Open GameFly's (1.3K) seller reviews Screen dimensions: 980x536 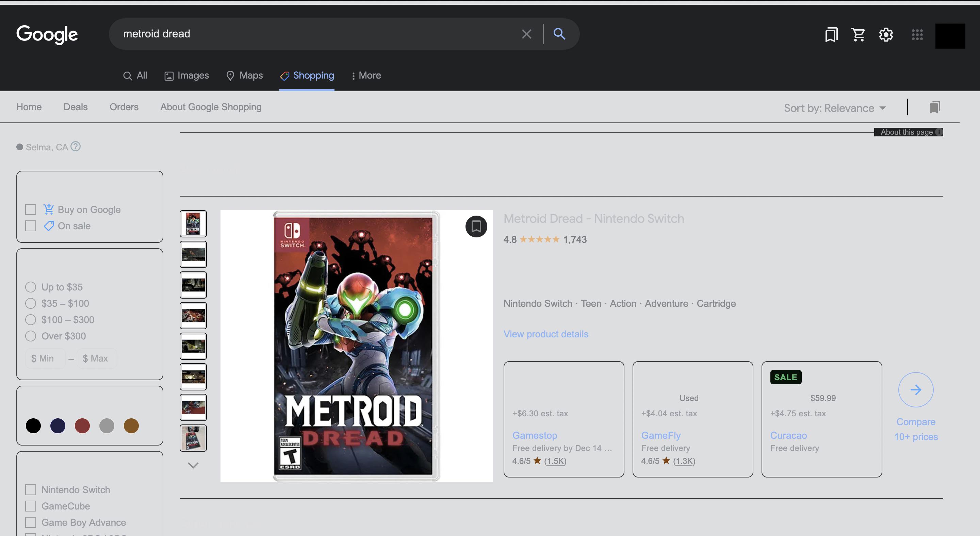[684, 461]
